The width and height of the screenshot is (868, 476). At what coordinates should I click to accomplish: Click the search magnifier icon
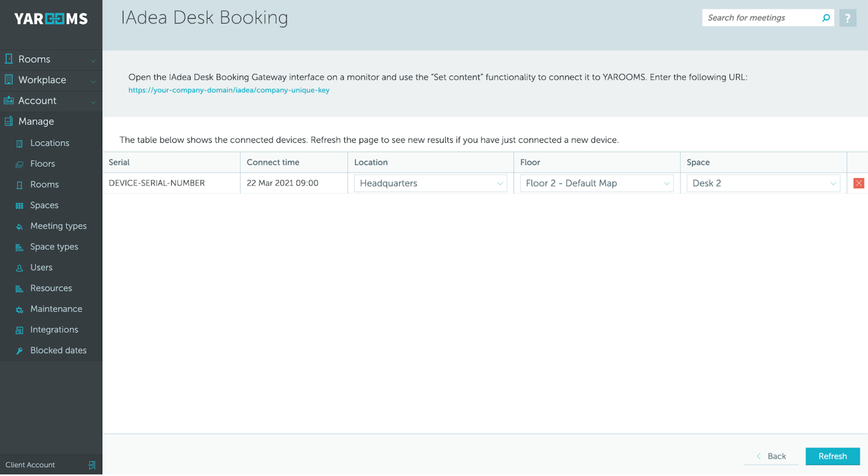point(826,18)
